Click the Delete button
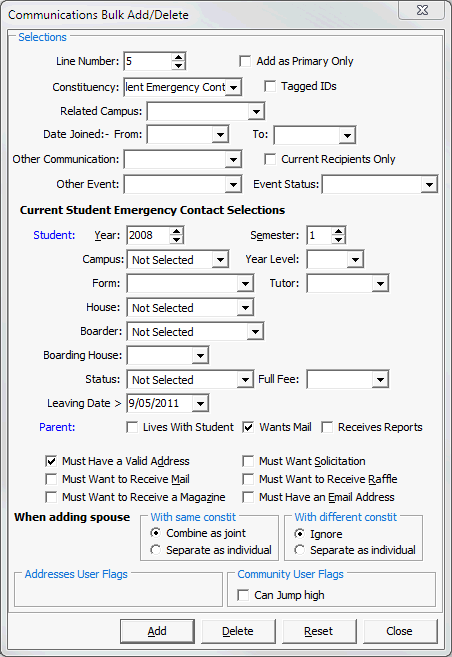 (x=238, y=631)
